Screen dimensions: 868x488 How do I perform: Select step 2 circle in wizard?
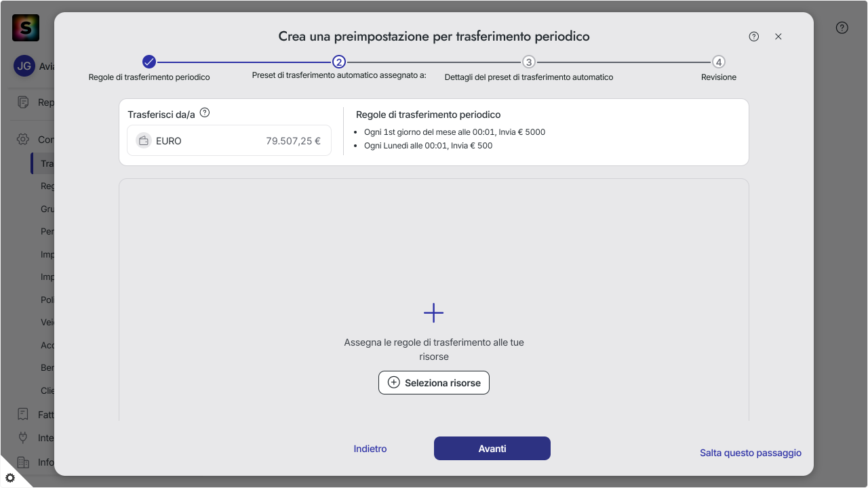point(339,62)
